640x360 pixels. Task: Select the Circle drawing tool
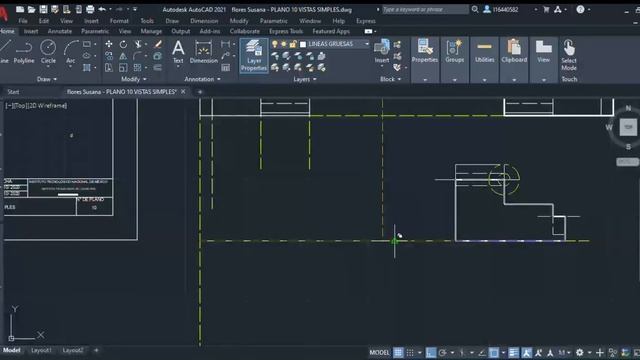point(48,52)
